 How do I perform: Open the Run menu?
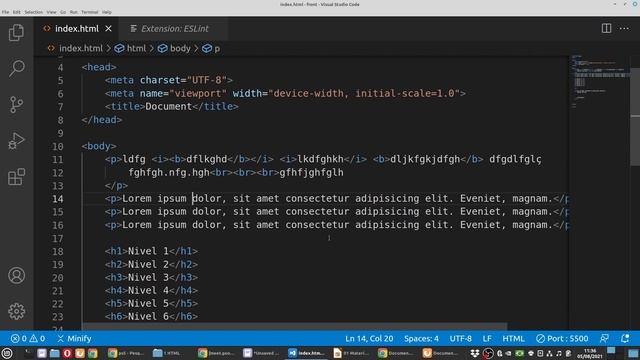[73, 12]
